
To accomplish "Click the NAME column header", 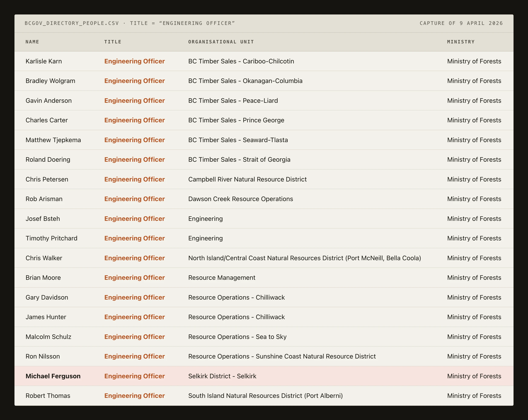I will tap(32, 42).
